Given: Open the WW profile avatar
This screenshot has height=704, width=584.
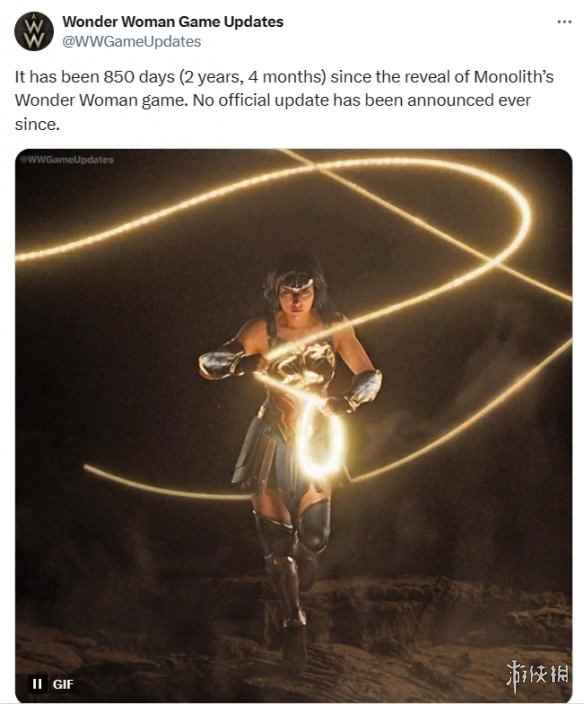Looking at the screenshot, I should click(34, 31).
